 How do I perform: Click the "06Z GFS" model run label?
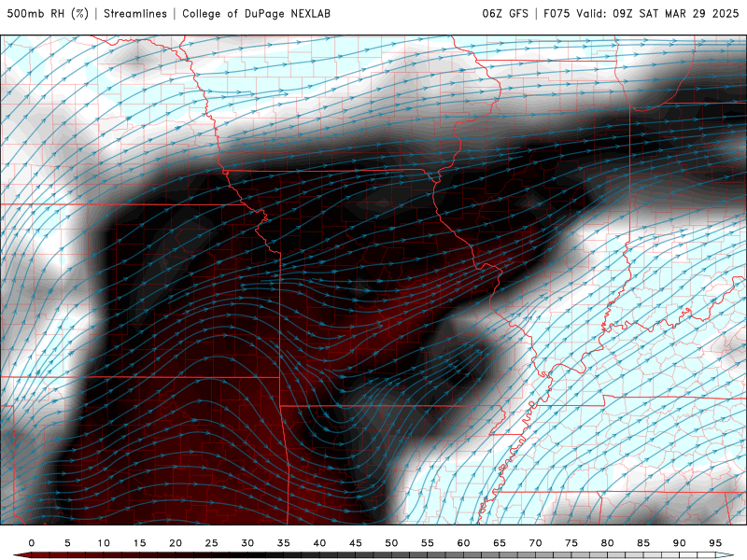pos(505,14)
